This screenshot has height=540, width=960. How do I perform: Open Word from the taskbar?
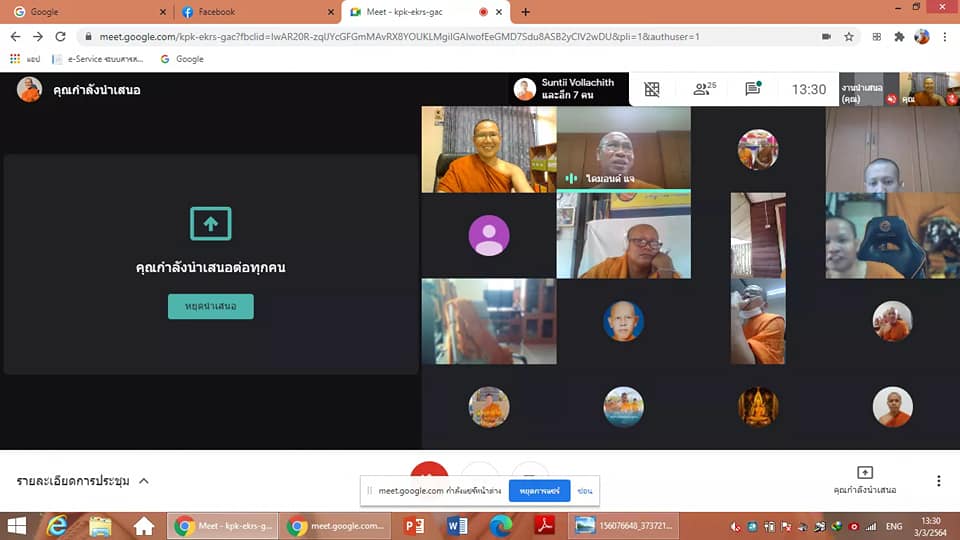pos(457,526)
